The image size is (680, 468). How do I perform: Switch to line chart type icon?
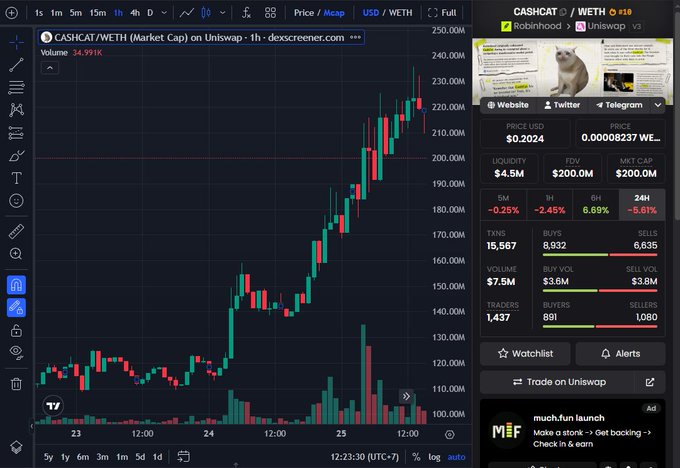click(187, 13)
